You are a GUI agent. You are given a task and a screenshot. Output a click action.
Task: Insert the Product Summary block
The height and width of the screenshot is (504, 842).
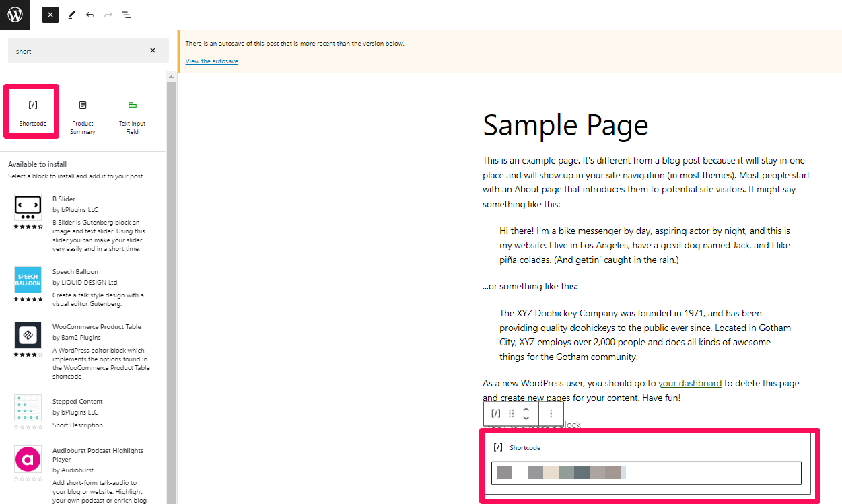click(82, 116)
